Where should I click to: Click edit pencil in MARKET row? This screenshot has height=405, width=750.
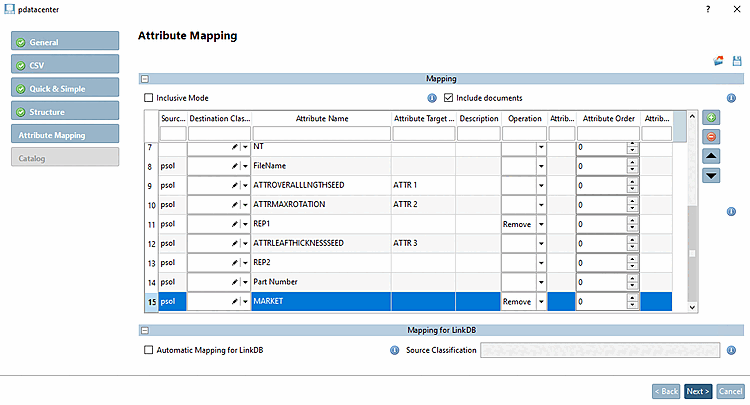[x=234, y=302]
